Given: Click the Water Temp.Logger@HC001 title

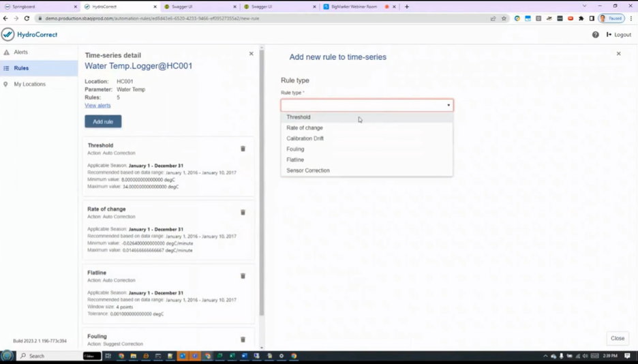Looking at the screenshot, I should (x=138, y=66).
